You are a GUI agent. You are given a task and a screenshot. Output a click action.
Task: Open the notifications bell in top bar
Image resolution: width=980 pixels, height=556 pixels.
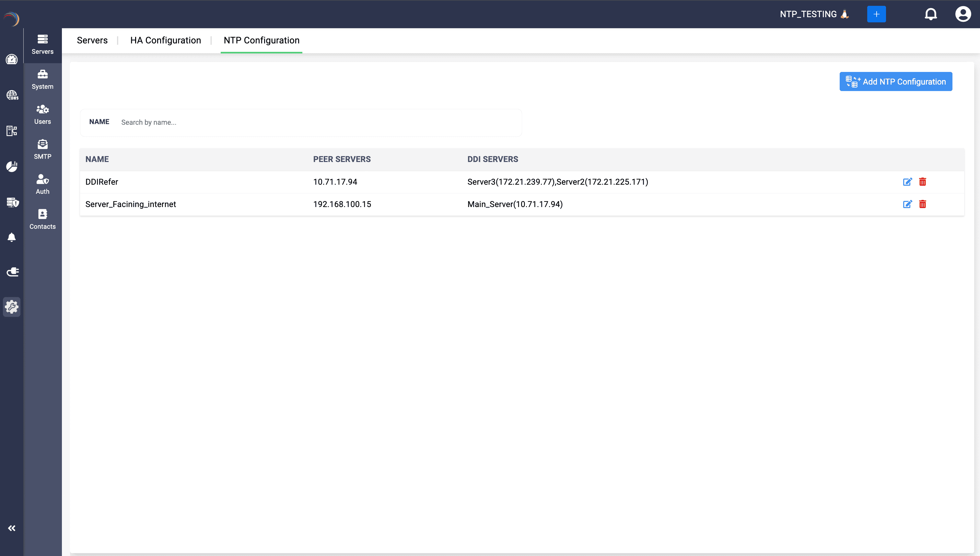click(931, 14)
